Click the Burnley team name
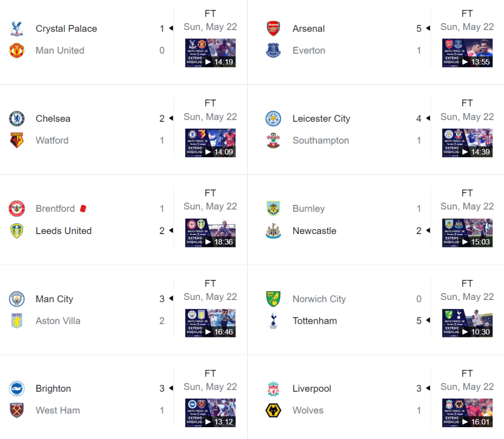 coord(309,208)
